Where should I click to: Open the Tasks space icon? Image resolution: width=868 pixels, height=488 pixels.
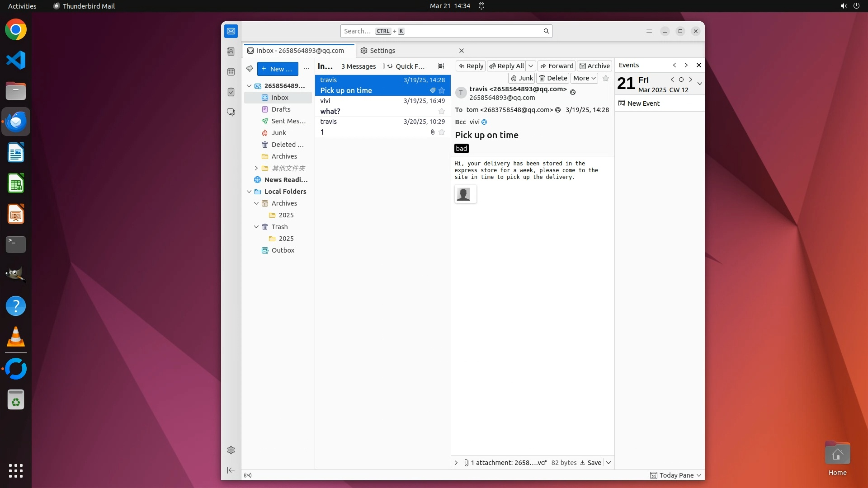click(231, 92)
